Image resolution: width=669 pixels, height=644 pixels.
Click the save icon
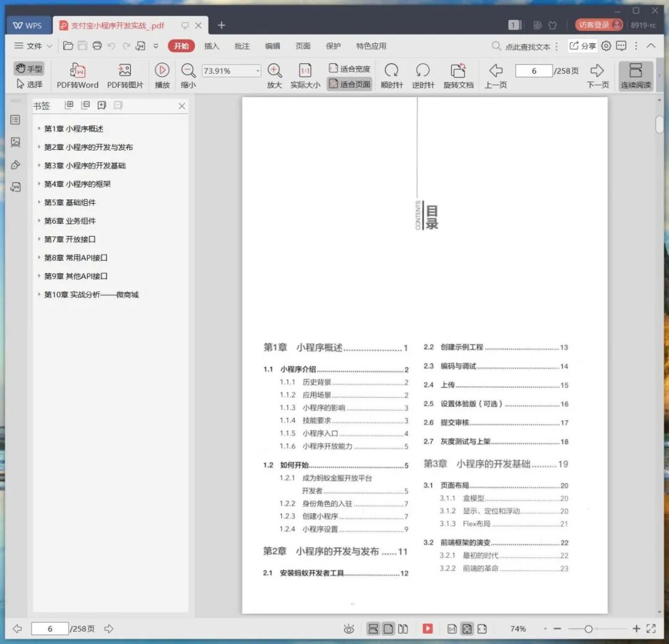[82, 46]
